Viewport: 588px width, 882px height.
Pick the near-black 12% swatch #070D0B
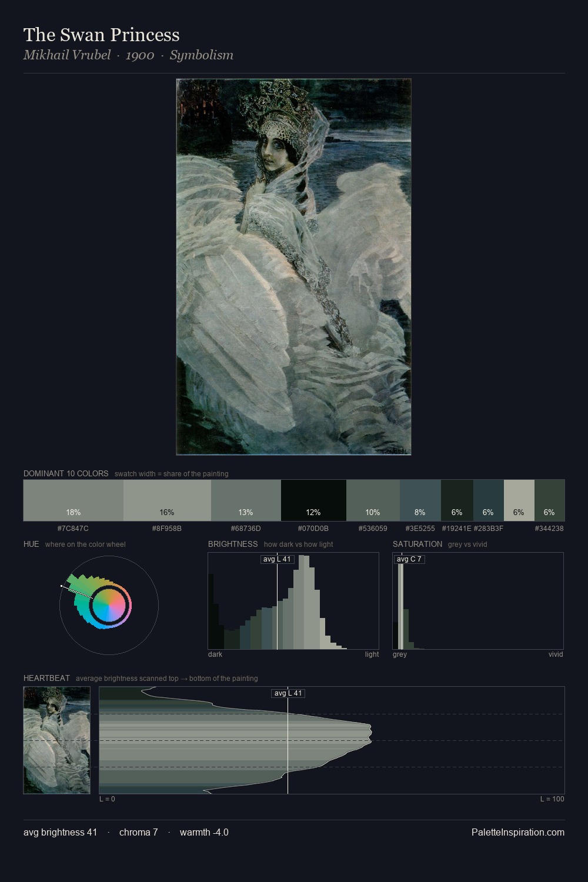point(313,500)
